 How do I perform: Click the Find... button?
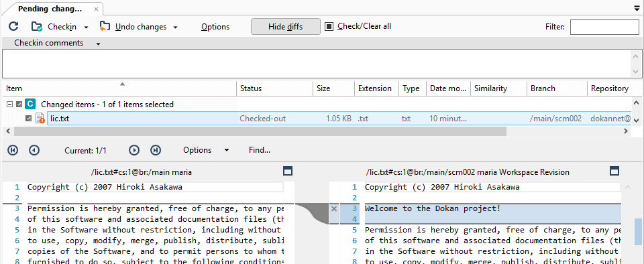tap(260, 150)
